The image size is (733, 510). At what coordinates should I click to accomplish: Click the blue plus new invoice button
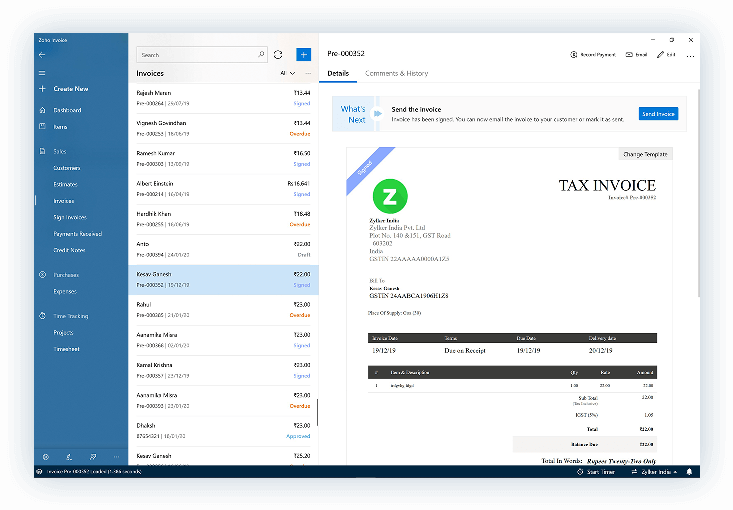(x=304, y=55)
